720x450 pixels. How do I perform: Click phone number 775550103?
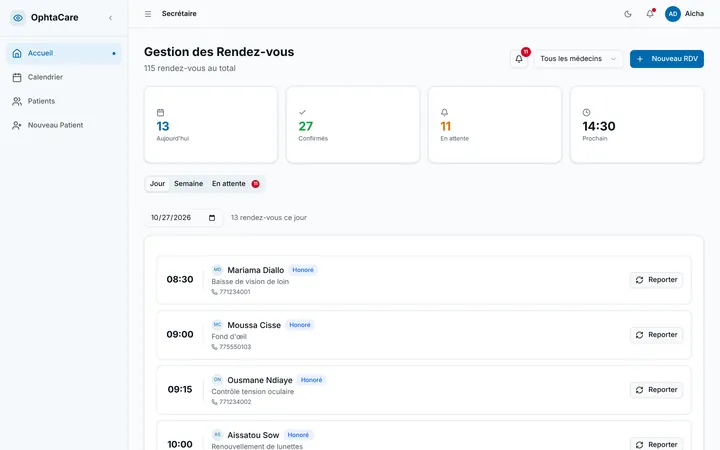235,347
